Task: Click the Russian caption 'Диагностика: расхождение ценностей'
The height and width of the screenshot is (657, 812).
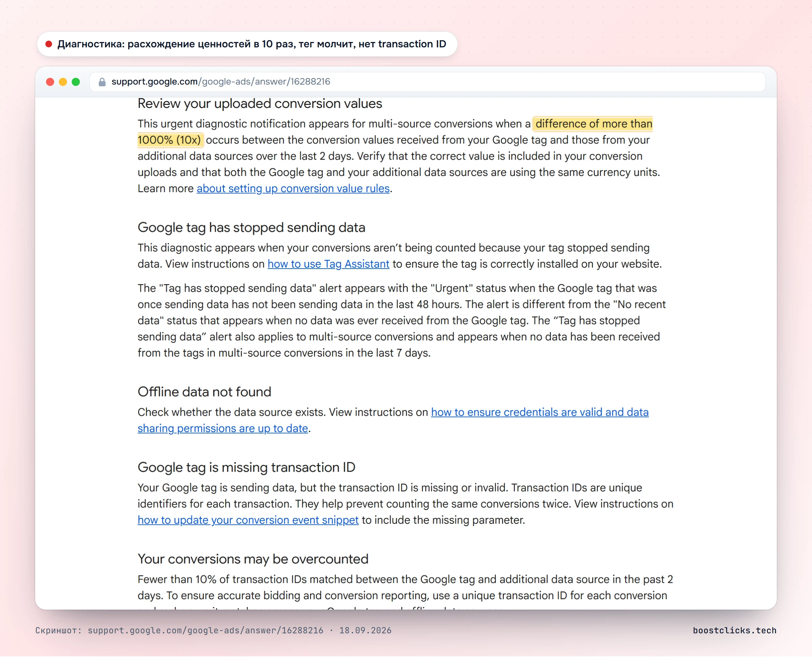Action: [x=154, y=44]
